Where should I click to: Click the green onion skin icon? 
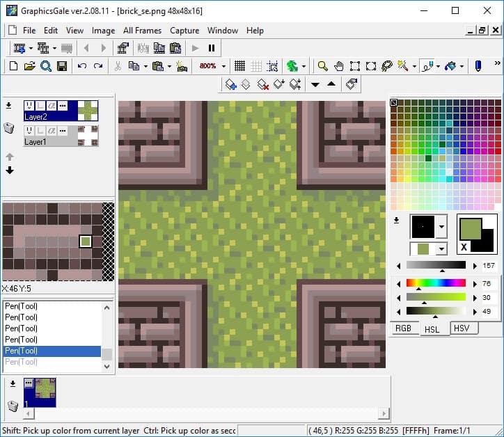click(292, 66)
